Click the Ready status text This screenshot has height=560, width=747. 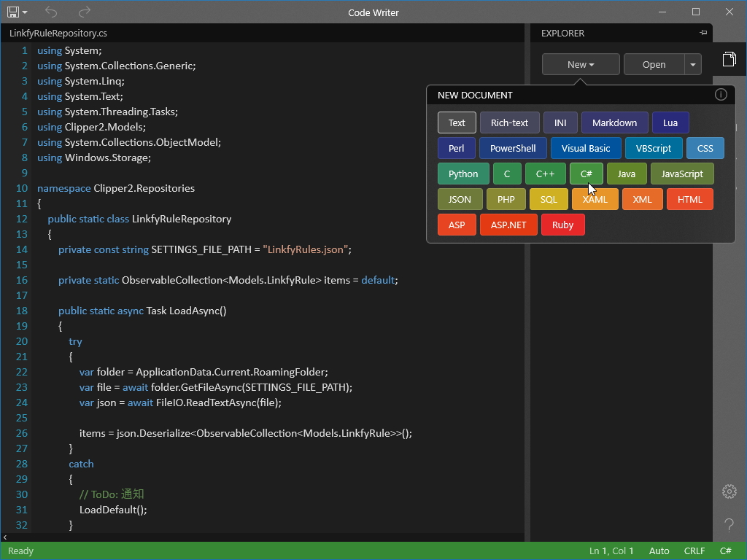[21, 551]
